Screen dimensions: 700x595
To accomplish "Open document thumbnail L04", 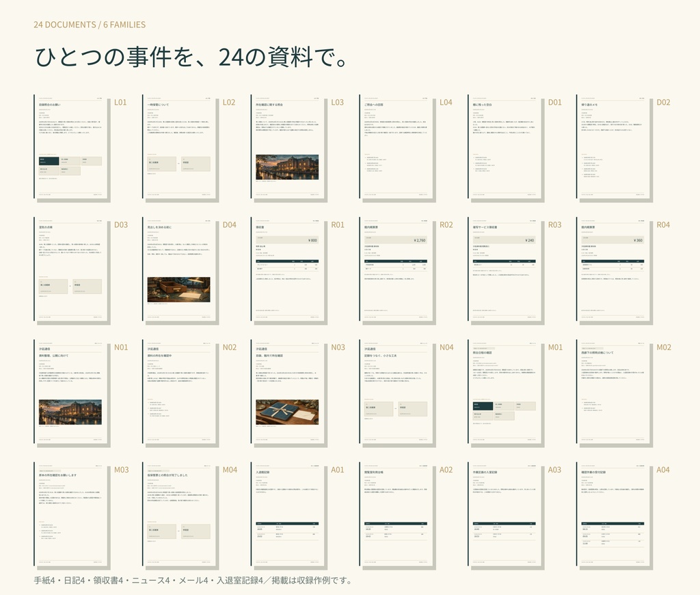I will pyautogui.click(x=396, y=146).
